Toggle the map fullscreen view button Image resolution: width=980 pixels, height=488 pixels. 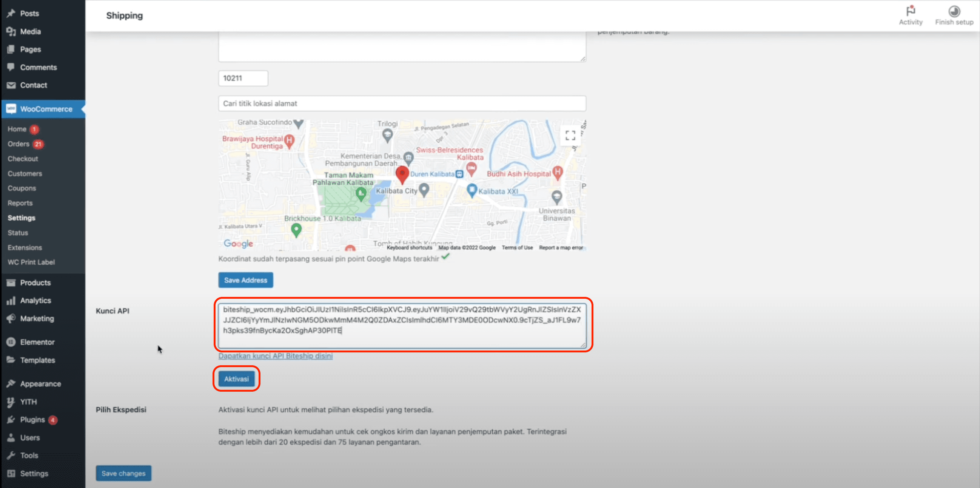pos(570,135)
